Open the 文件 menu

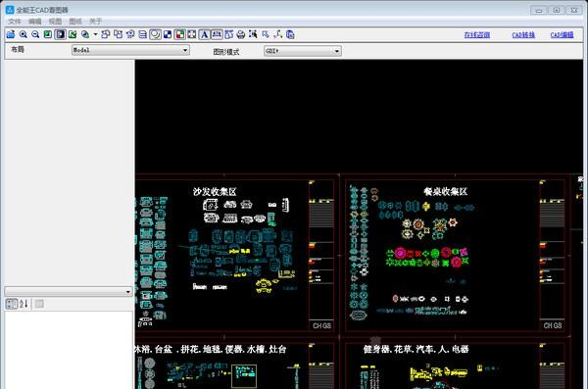coord(15,22)
